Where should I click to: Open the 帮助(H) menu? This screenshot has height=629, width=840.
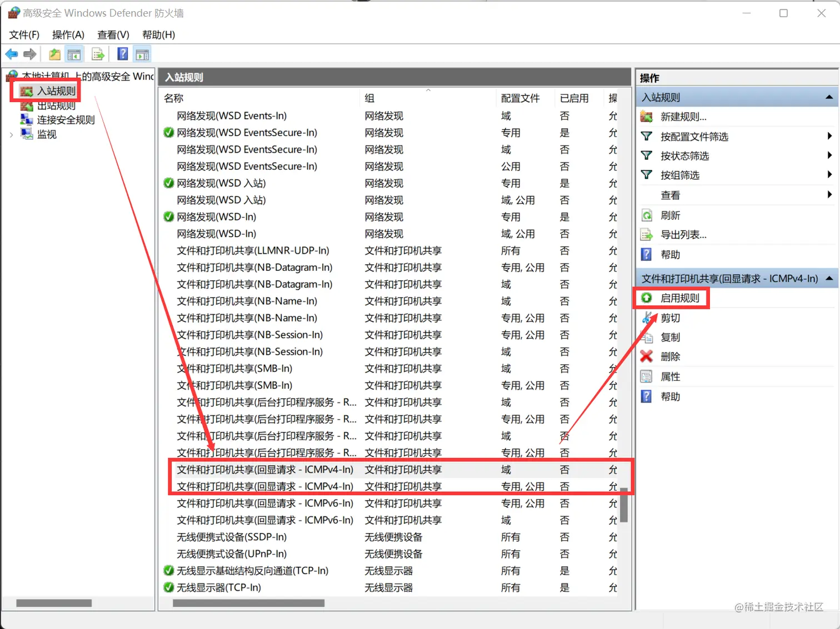159,34
